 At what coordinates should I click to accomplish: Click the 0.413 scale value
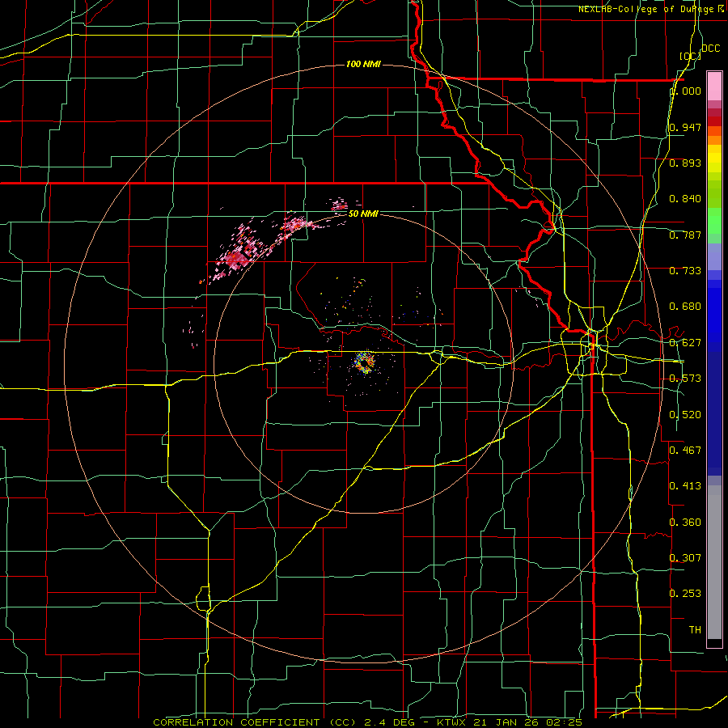point(685,486)
